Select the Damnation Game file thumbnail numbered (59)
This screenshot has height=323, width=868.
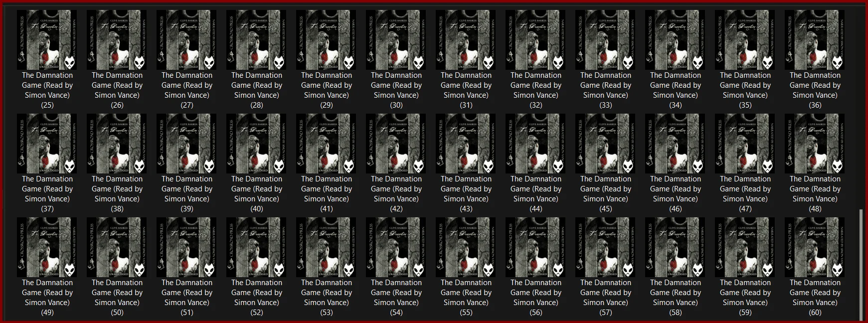[x=745, y=247]
